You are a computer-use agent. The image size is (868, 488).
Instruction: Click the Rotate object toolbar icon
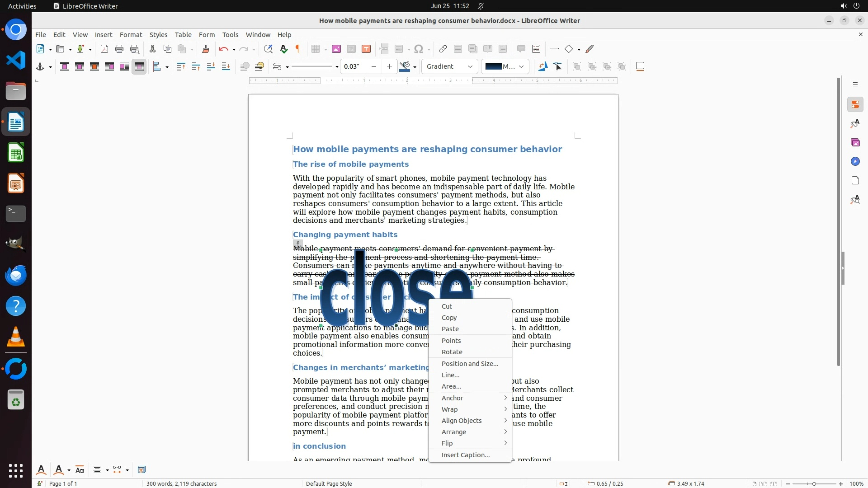543,67
